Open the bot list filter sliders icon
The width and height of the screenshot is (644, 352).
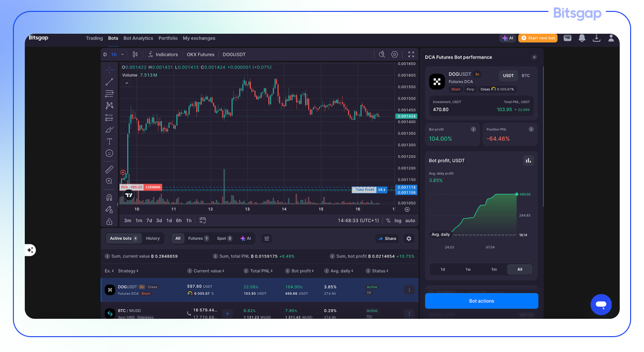267,238
